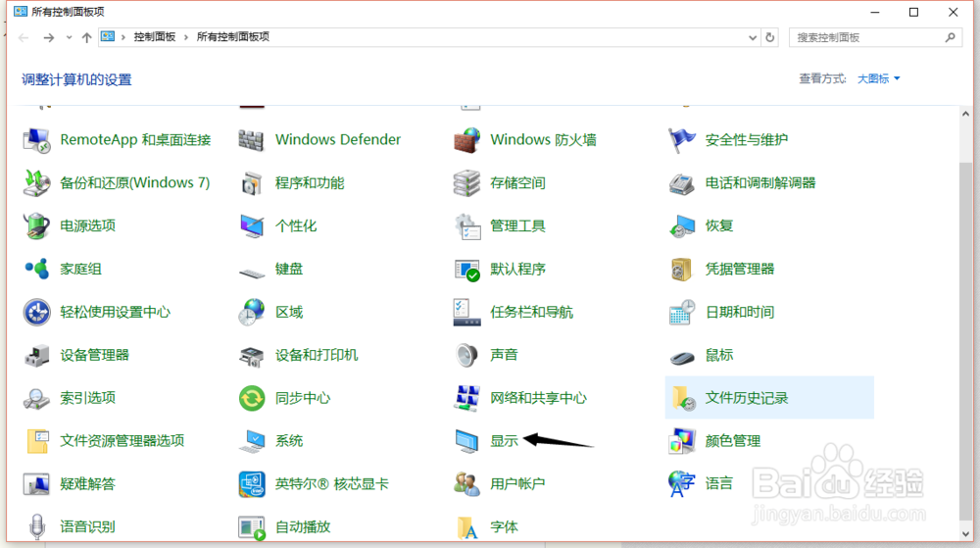The height and width of the screenshot is (548, 980).
Task: Open the 电源选项 battery icon
Action: pyautogui.click(x=36, y=226)
